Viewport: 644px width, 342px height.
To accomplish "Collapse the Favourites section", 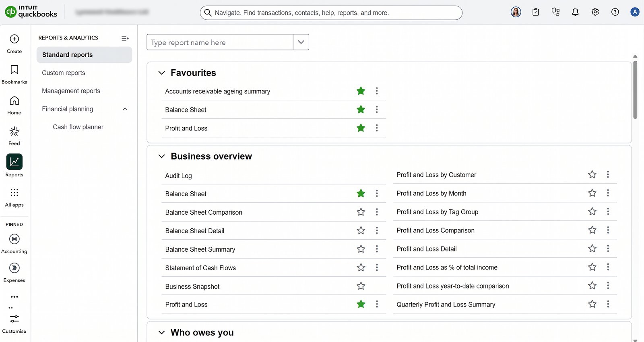I will click(x=162, y=73).
